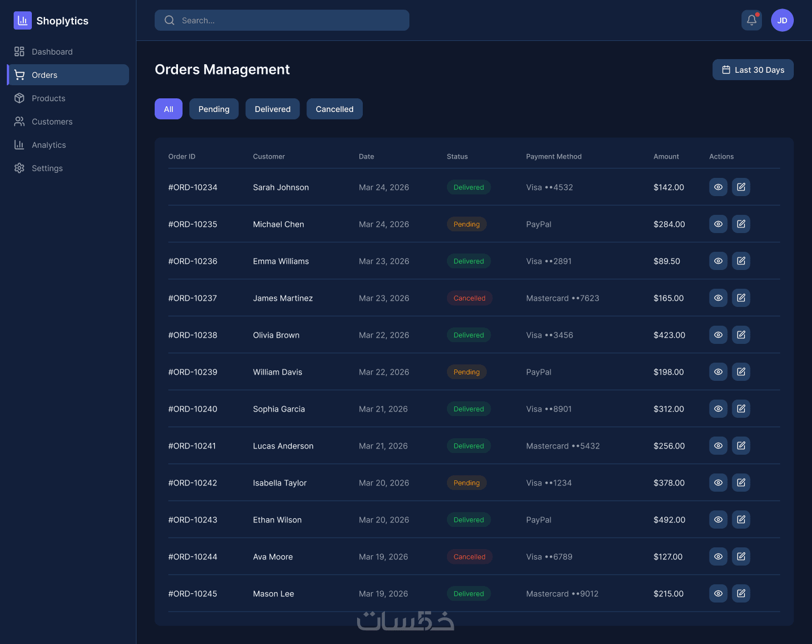
Task: View Lucas Anderson's order eye icon
Action: pos(718,446)
